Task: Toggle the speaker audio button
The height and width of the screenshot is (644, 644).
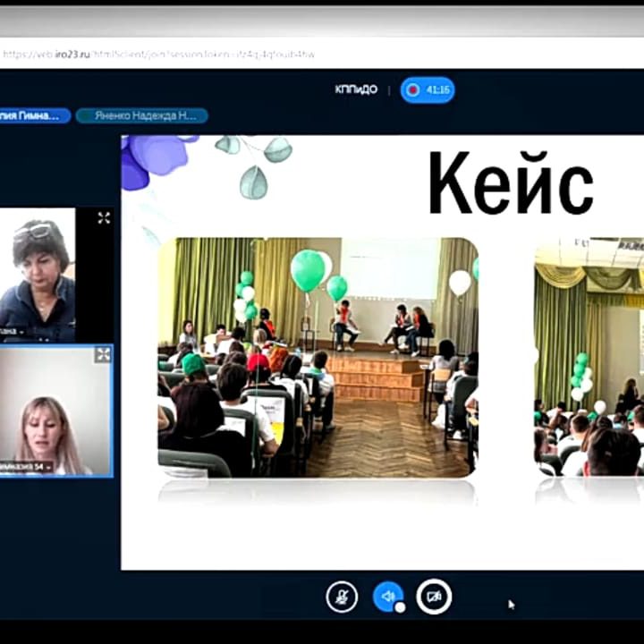Action: pyautogui.click(x=386, y=596)
